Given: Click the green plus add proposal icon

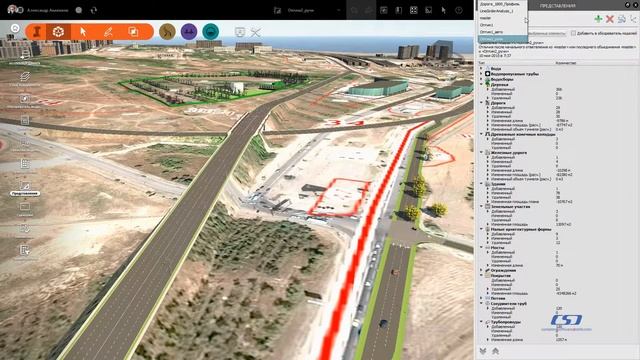Looking at the screenshot, I should coord(598,19).
